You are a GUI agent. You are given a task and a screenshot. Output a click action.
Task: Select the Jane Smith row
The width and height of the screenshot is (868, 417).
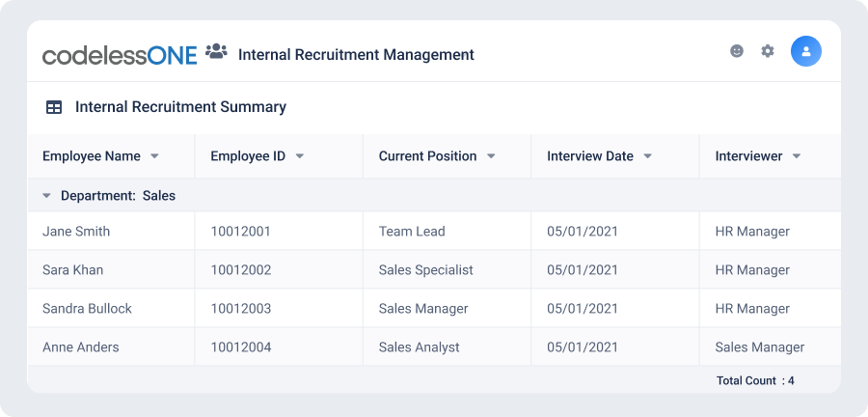[x=434, y=231]
